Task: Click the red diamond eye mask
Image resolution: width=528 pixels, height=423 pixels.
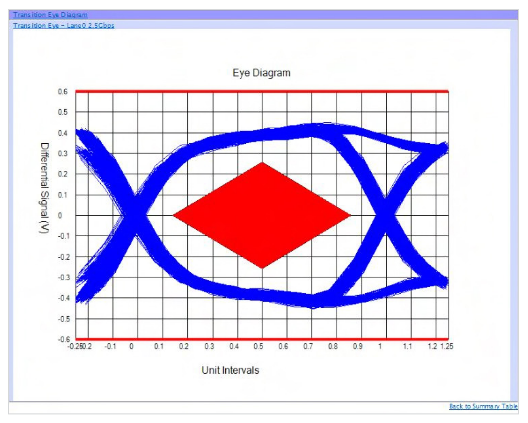Action: coord(262,215)
